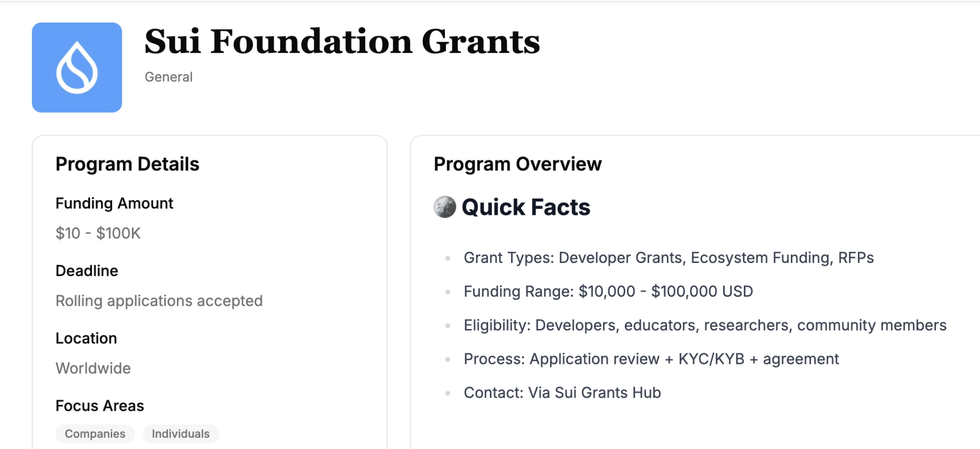980x449 pixels.
Task: Click the Program Overview heading
Action: point(517,164)
